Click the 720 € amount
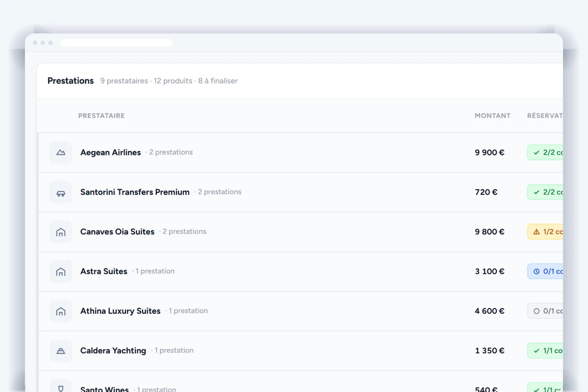Screen dimensions: 588x392 (x=486, y=192)
